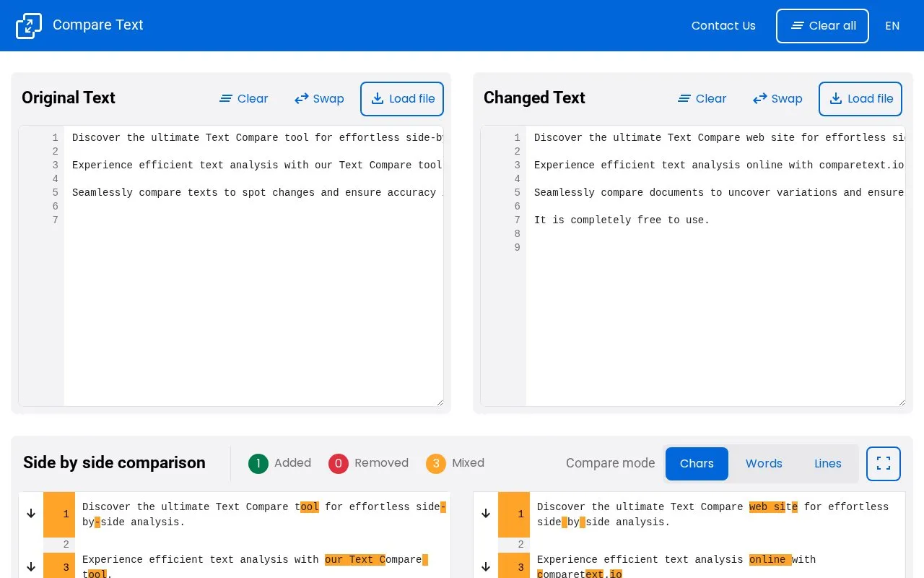Click the Side by side comparison heading
This screenshot has height=578, width=924.
(x=114, y=463)
